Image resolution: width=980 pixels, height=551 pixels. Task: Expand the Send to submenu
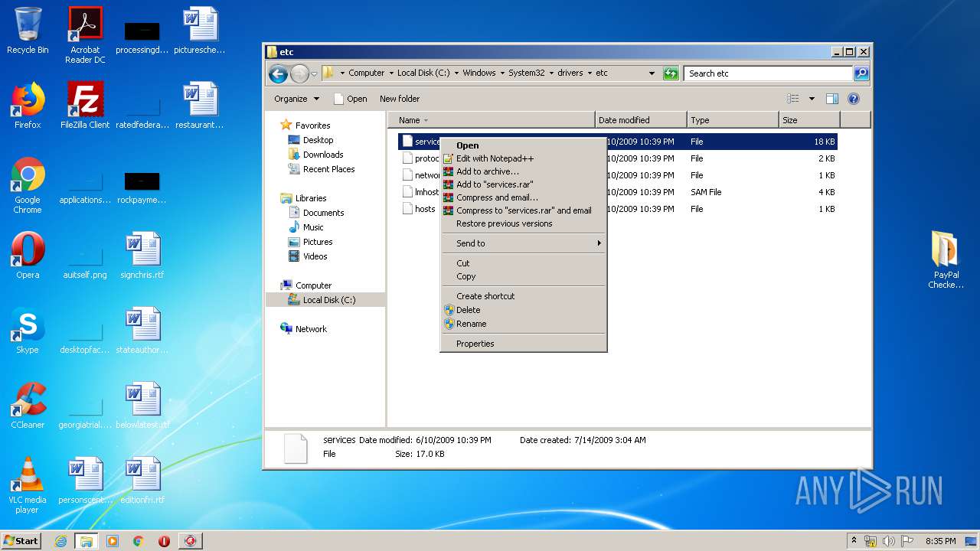coord(524,243)
